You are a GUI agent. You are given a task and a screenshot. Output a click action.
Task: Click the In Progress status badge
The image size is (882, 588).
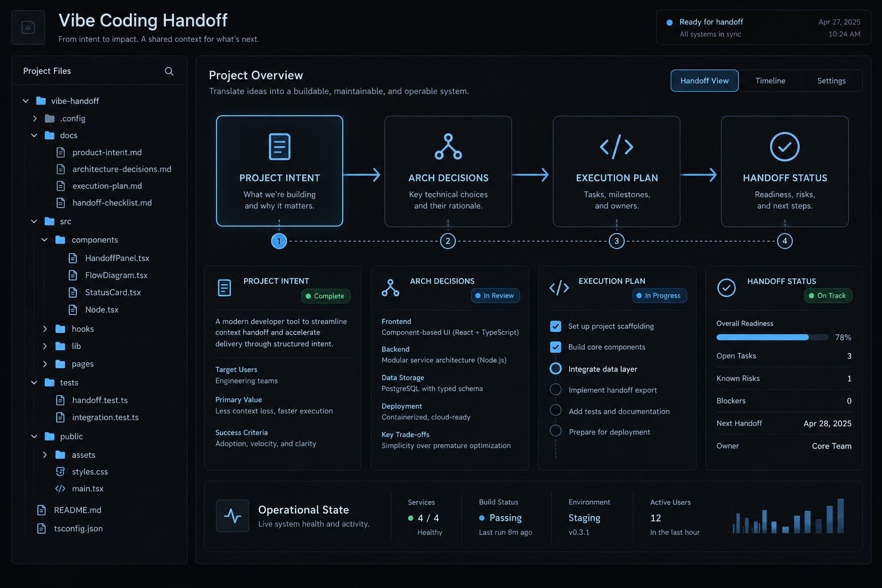pos(659,296)
